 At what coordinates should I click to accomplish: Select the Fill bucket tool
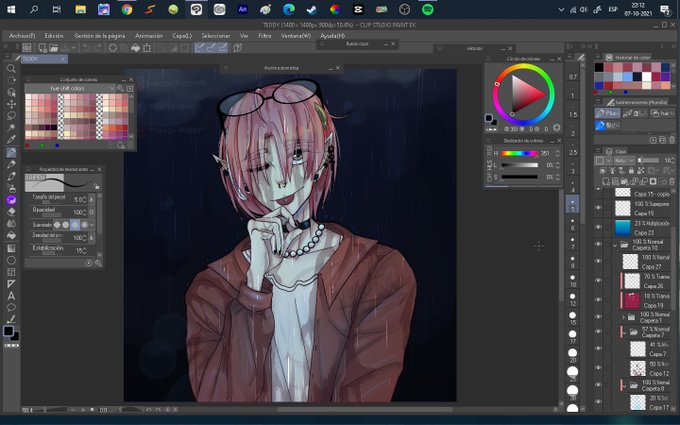pos(11,235)
